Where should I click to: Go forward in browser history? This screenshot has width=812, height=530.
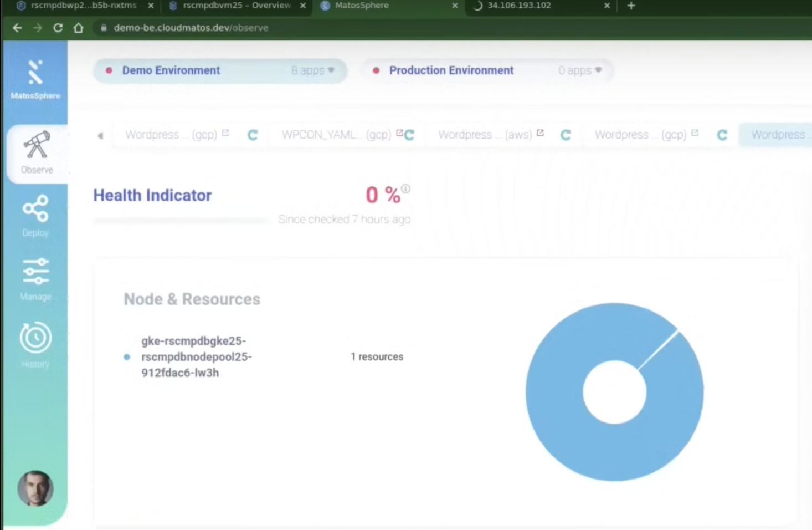[x=38, y=28]
